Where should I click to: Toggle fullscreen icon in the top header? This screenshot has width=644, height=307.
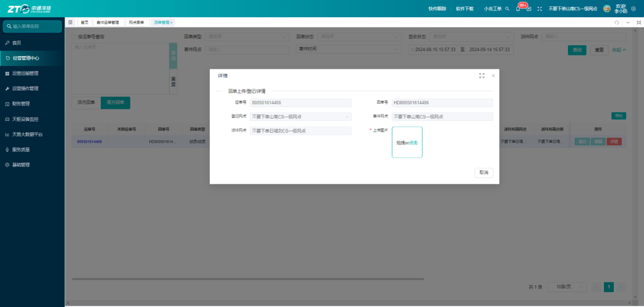540,9
